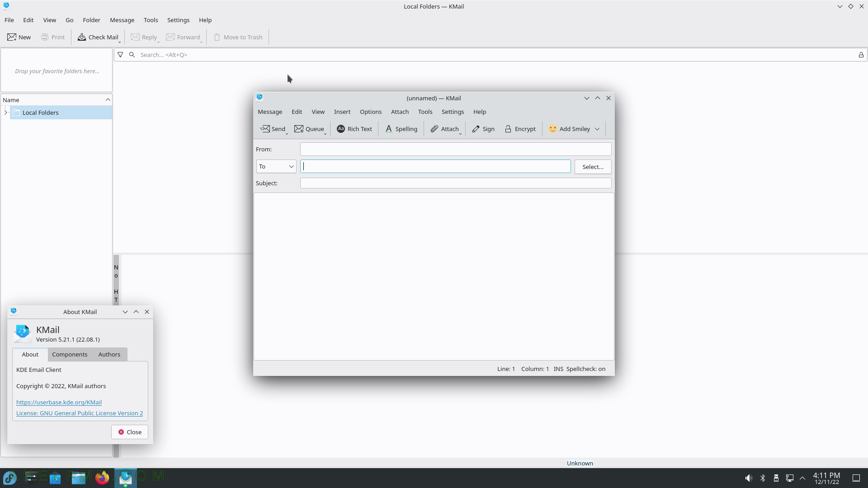Open the Send dropdown arrow

287,133
